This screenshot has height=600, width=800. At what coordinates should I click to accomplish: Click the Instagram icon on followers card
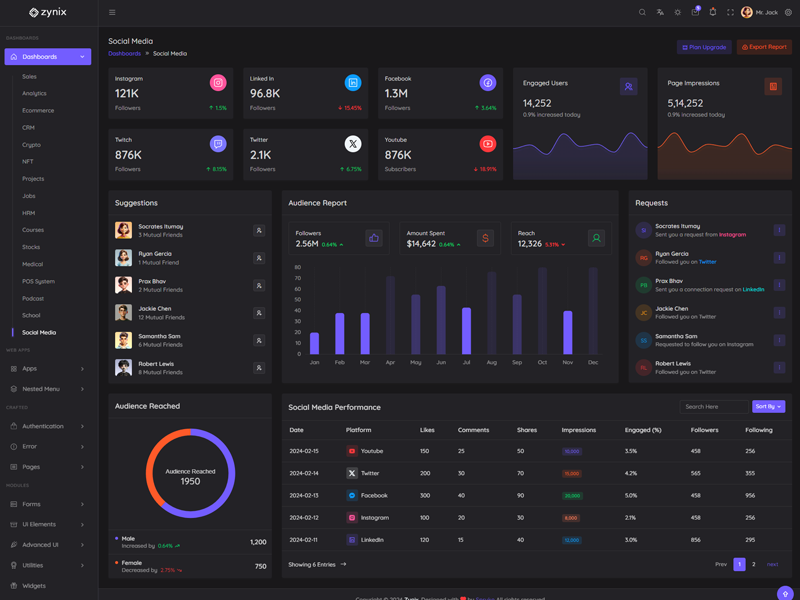[x=218, y=83]
